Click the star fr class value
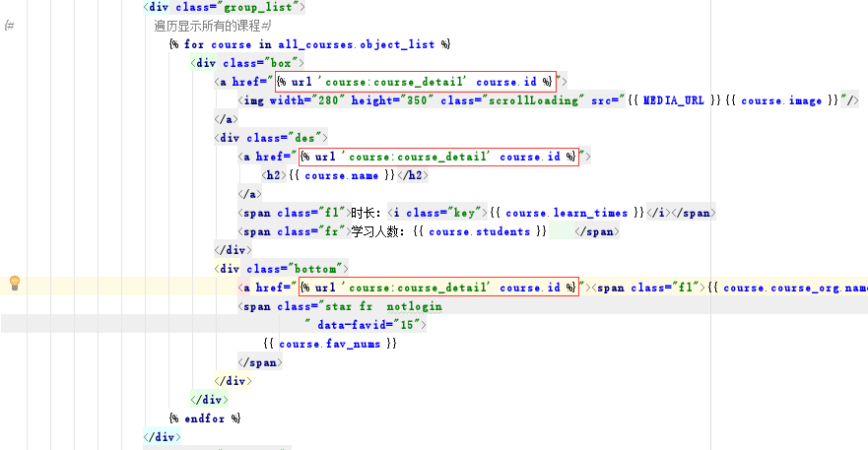Viewport: 868px width, 450px height. (349, 306)
